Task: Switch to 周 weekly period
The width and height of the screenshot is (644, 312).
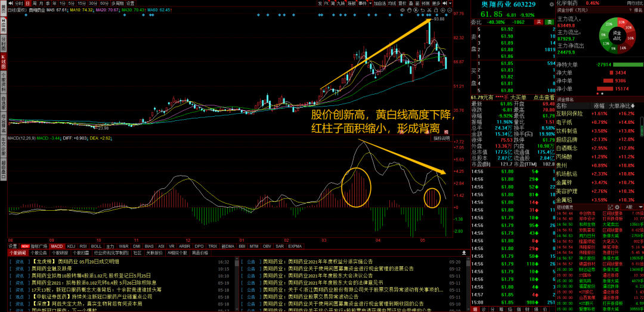Action: pyautogui.click(x=33, y=3)
